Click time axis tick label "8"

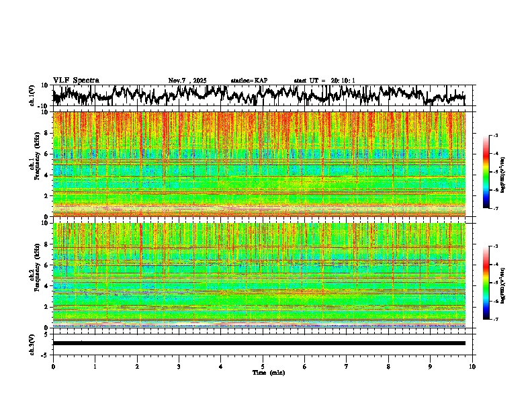(x=388, y=367)
